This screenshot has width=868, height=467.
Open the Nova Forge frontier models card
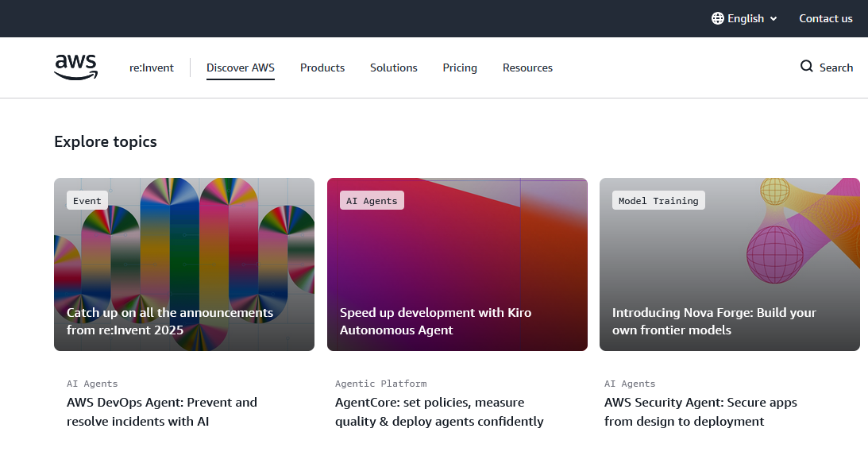[729, 264]
